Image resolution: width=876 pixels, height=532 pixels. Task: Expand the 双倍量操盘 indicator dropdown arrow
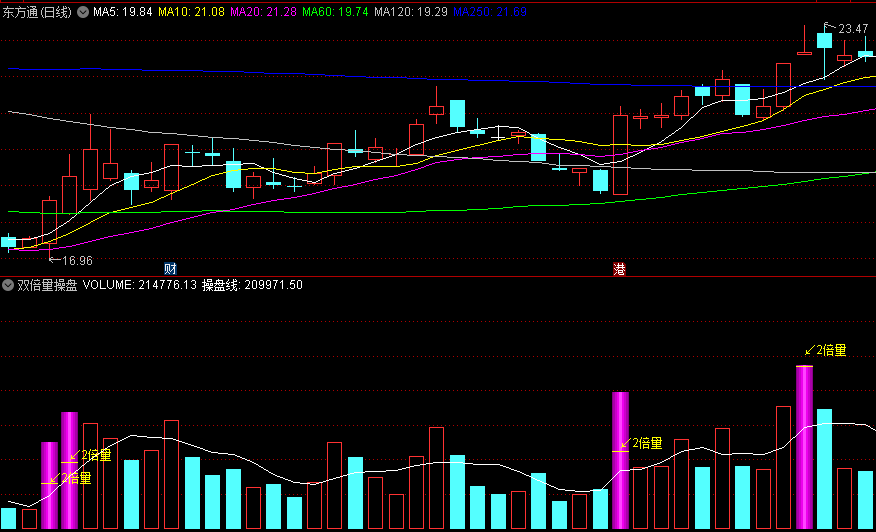[8, 286]
